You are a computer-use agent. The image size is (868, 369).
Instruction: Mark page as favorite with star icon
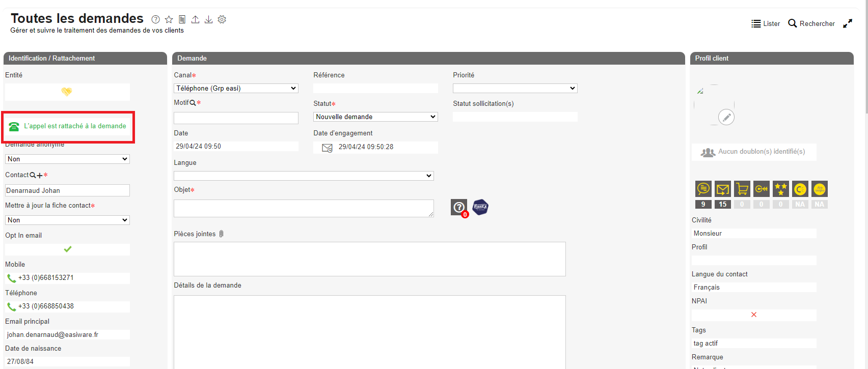[x=169, y=19]
